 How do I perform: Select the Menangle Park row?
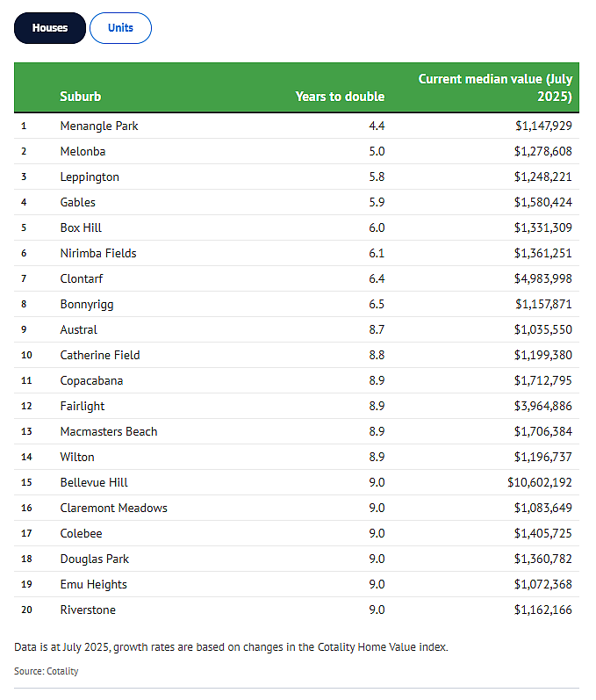tap(297, 126)
